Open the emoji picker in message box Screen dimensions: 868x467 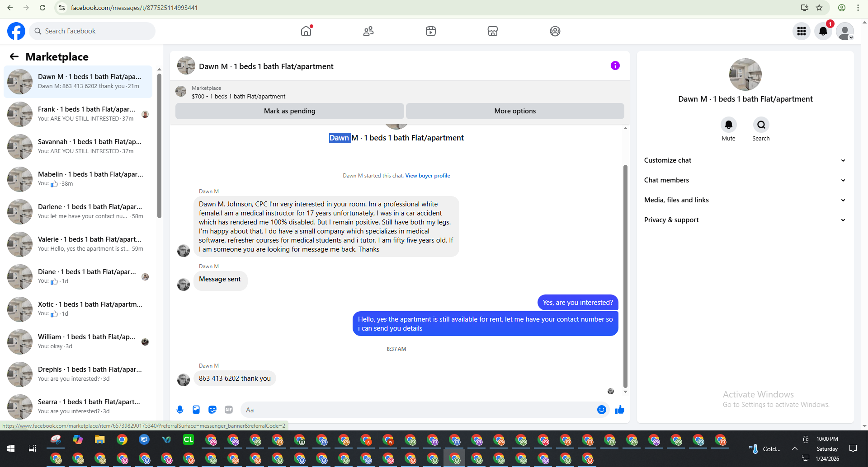pos(602,410)
